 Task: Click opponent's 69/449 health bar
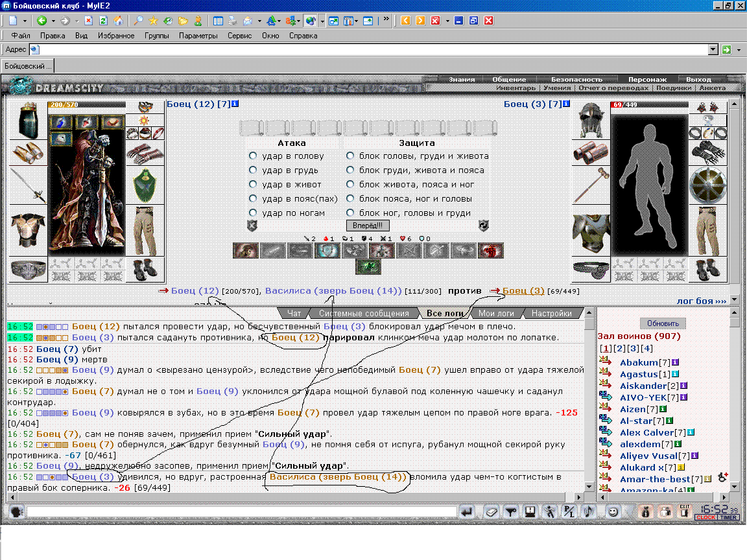click(650, 104)
